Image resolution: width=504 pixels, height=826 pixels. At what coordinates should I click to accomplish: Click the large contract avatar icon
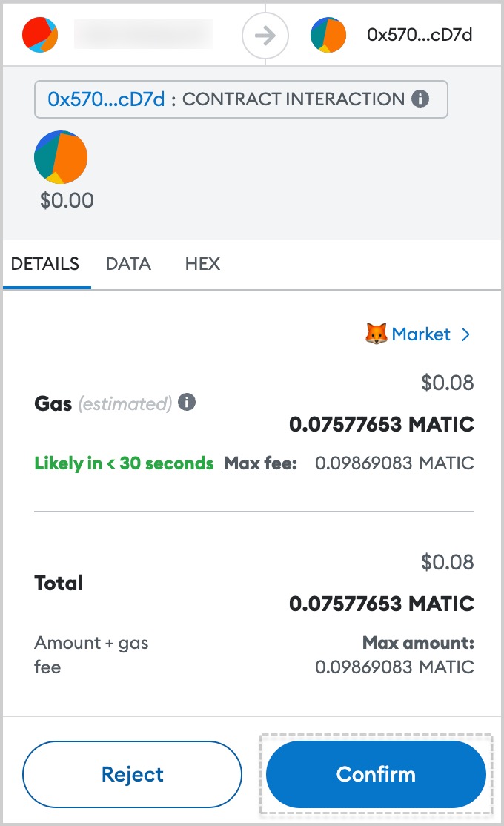click(x=61, y=157)
